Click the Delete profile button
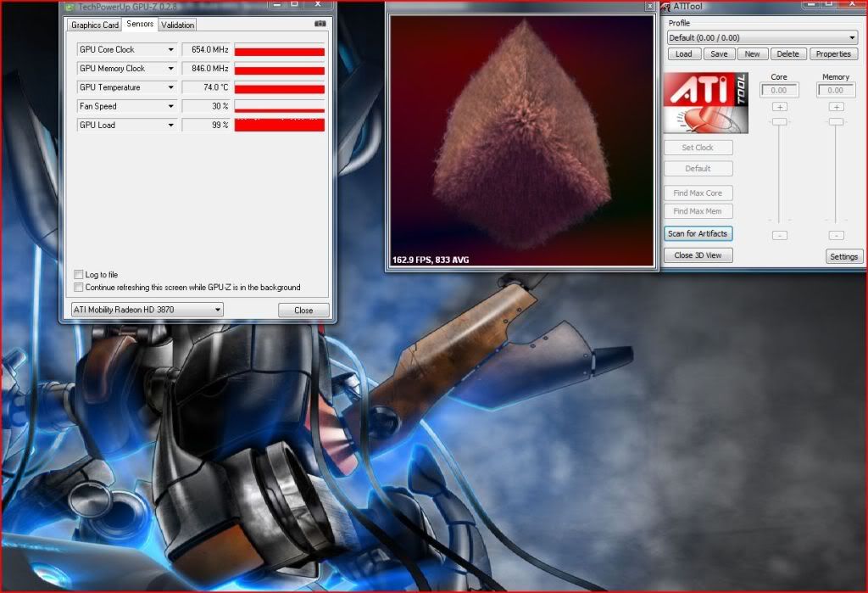868x593 pixels. tap(787, 53)
